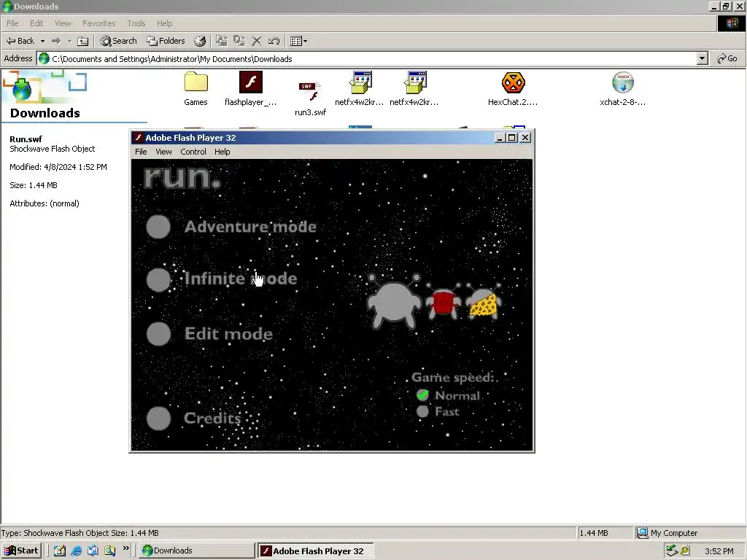Screen dimensions: 747x560
Task: Maximize the Flash Player window
Action: click(511, 138)
